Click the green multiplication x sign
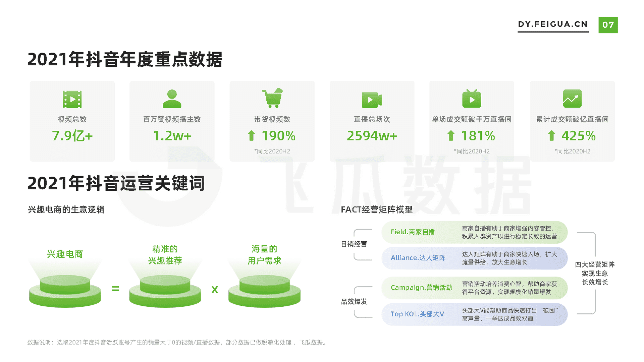This screenshot has width=644, height=362. click(x=215, y=289)
